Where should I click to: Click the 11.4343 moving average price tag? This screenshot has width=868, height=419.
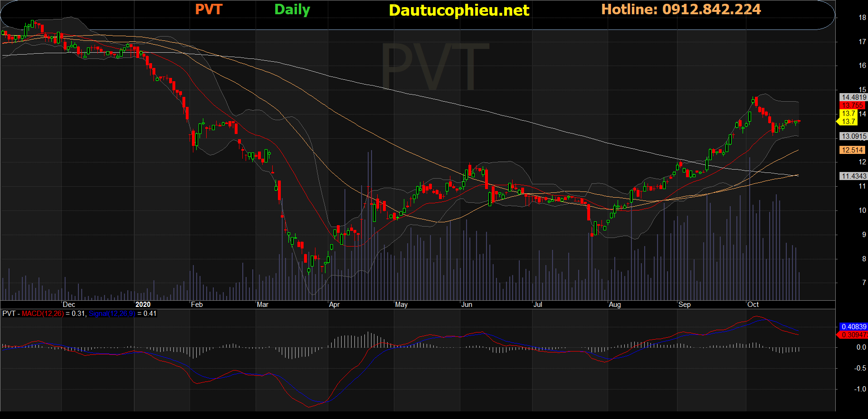pyautogui.click(x=854, y=176)
